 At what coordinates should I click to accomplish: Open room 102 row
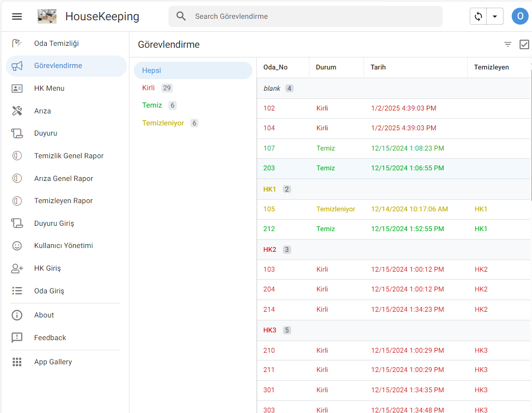click(393, 109)
